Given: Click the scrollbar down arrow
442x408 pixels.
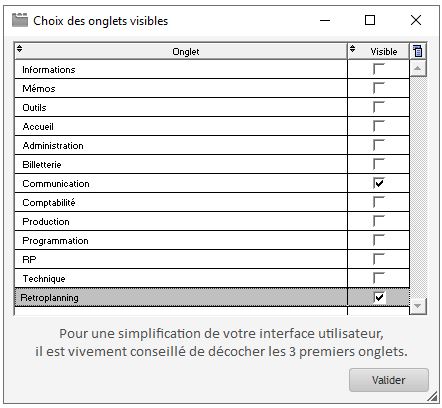Looking at the screenshot, I should [x=418, y=305].
